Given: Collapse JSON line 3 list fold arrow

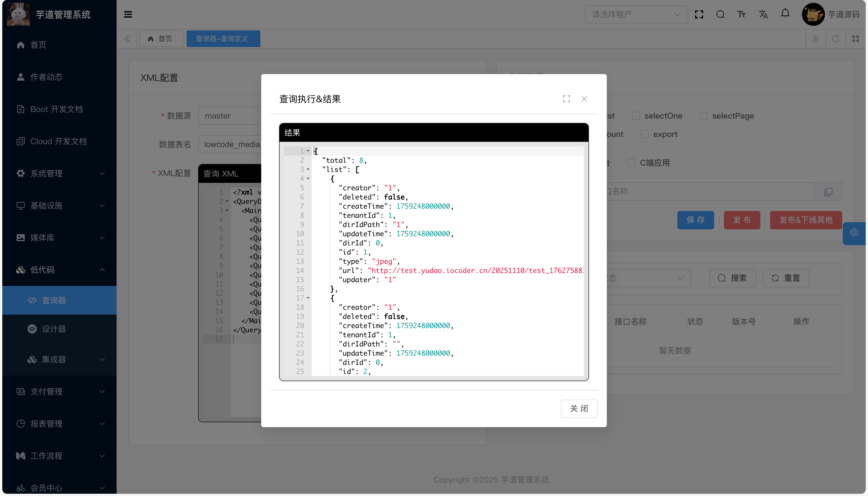Looking at the screenshot, I should click(308, 169).
